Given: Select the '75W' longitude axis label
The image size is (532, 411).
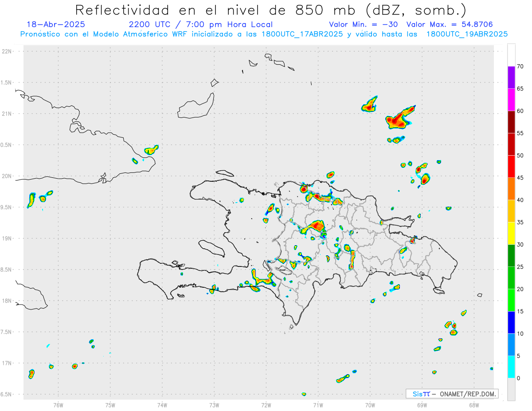Looking at the screenshot, I should [110, 405].
